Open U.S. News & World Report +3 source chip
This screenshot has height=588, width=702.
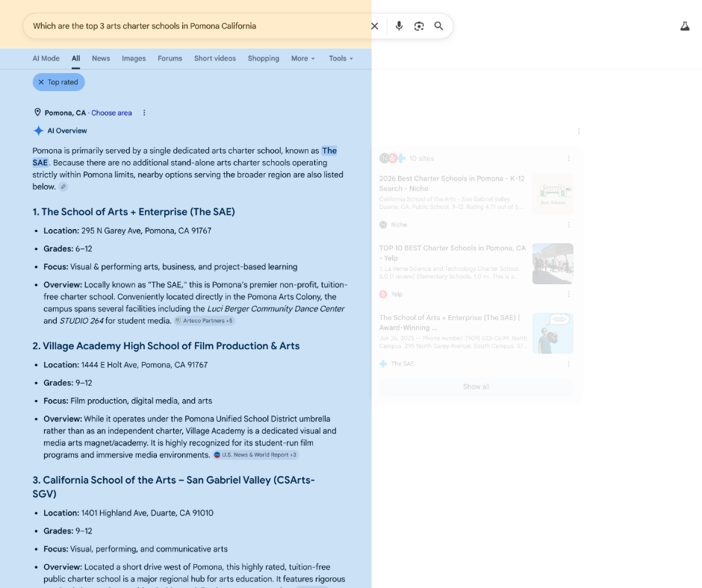255,455
